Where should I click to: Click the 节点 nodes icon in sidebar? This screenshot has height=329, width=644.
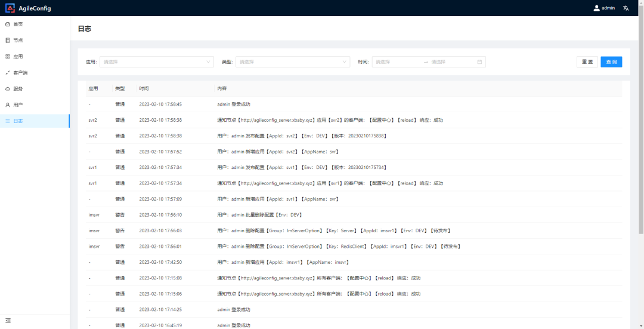8,41
